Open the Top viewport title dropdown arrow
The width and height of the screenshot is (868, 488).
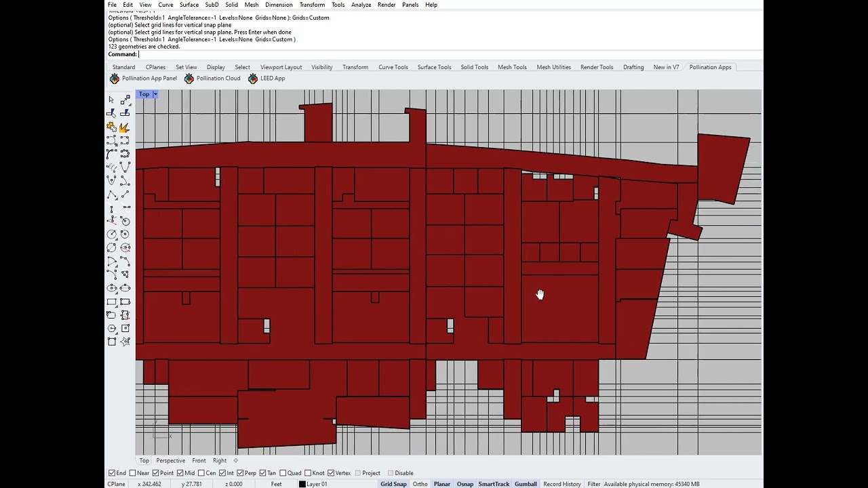(155, 94)
